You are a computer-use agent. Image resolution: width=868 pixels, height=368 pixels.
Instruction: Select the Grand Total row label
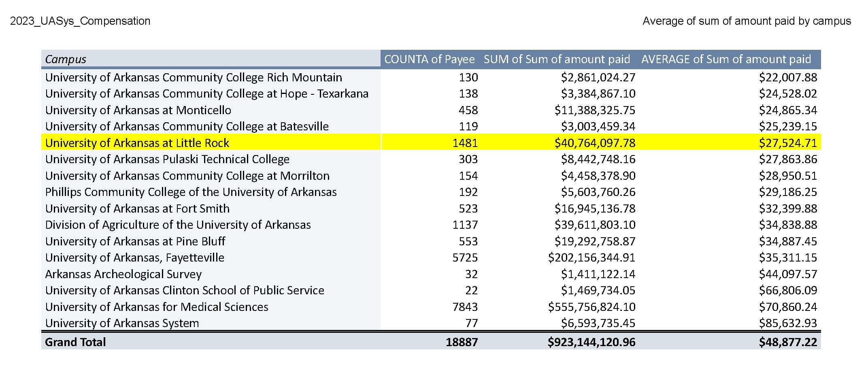coord(75,342)
